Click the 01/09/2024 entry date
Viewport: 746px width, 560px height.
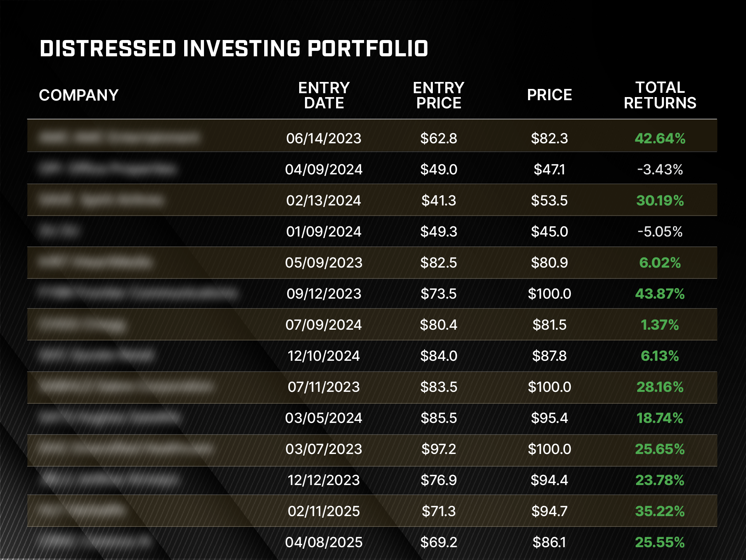(x=324, y=231)
